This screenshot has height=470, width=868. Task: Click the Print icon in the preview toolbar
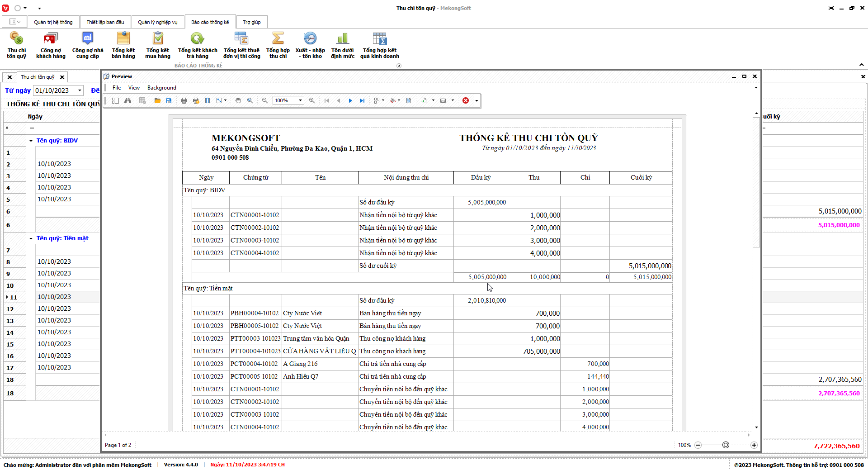(x=184, y=101)
